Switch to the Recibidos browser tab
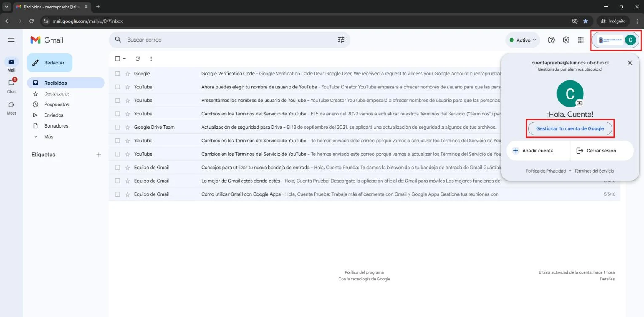This screenshot has width=644, height=317. (52, 7)
